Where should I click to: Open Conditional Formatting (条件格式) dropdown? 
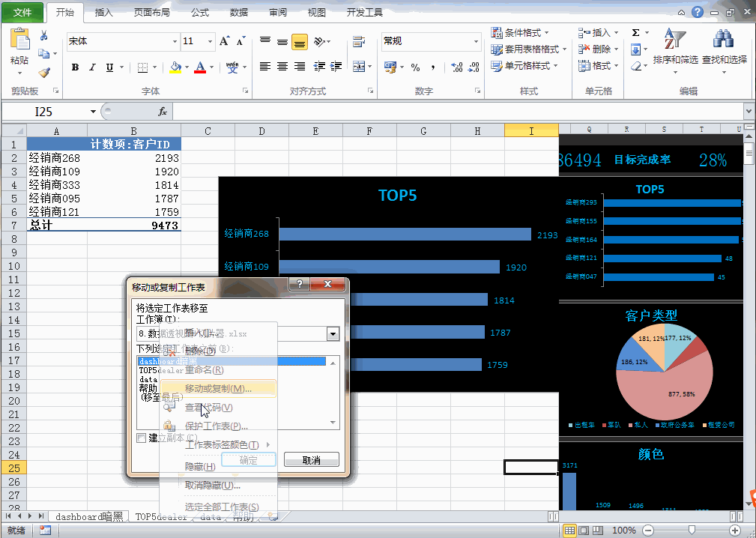point(520,33)
